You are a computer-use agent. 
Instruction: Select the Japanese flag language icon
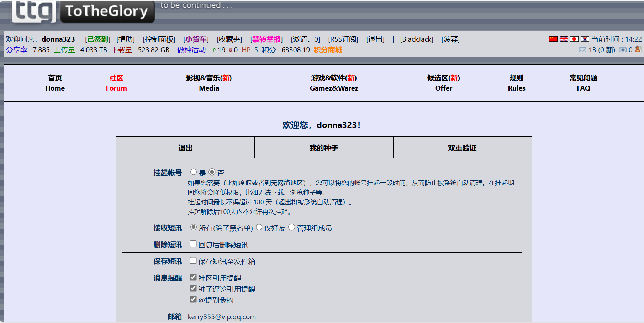pyautogui.click(x=574, y=39)
